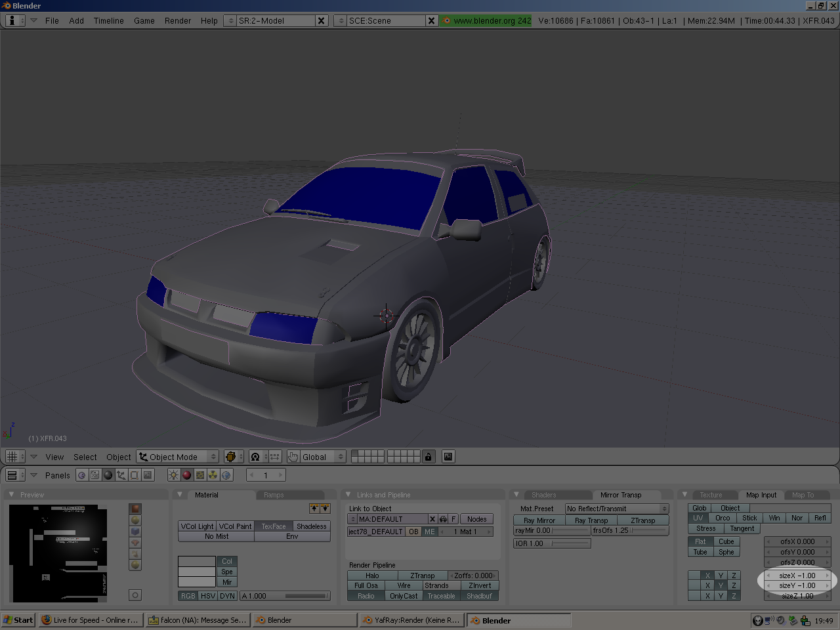The width and height of the screenshot is (840, 630).
Task: Toggle the VCol Light option
Action: click(197, 526)
